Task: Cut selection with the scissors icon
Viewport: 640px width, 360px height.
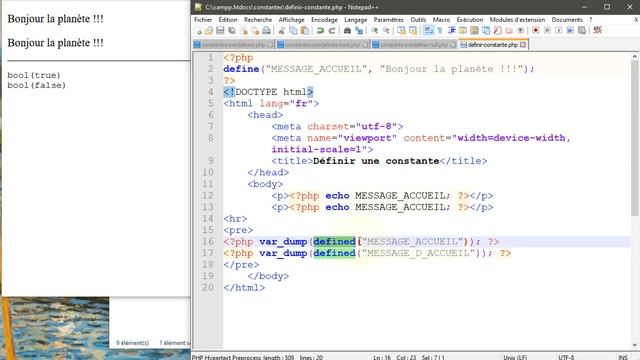Action: (x=282, y=31)
